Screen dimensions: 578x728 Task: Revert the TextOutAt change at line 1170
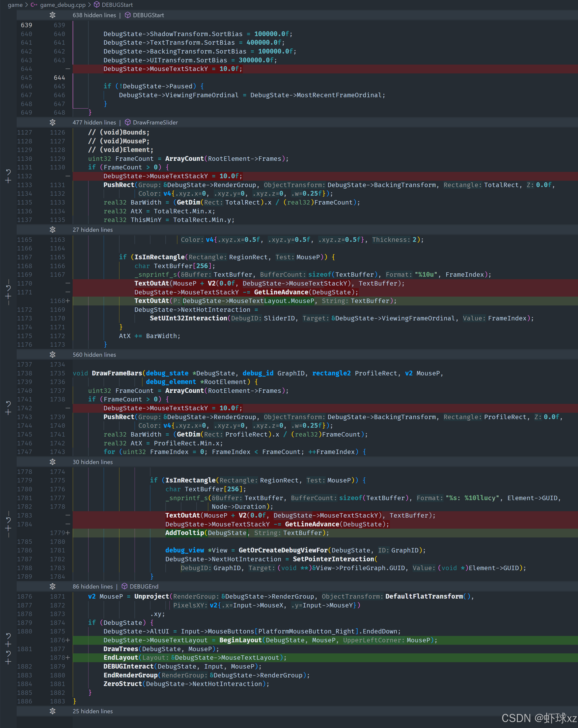pos(8,288)
